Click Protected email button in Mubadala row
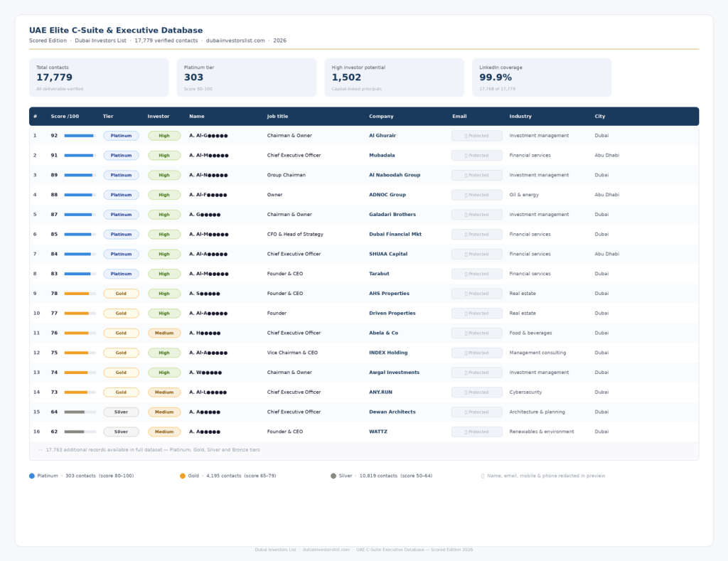 tap(477, 156)
